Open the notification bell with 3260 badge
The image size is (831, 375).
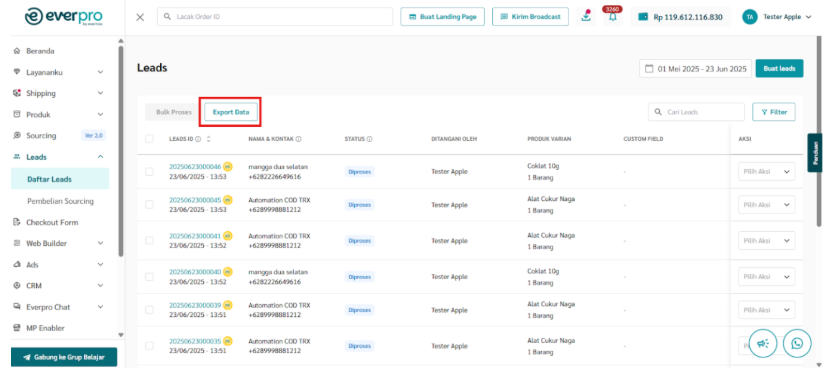[x=613, y=16]
